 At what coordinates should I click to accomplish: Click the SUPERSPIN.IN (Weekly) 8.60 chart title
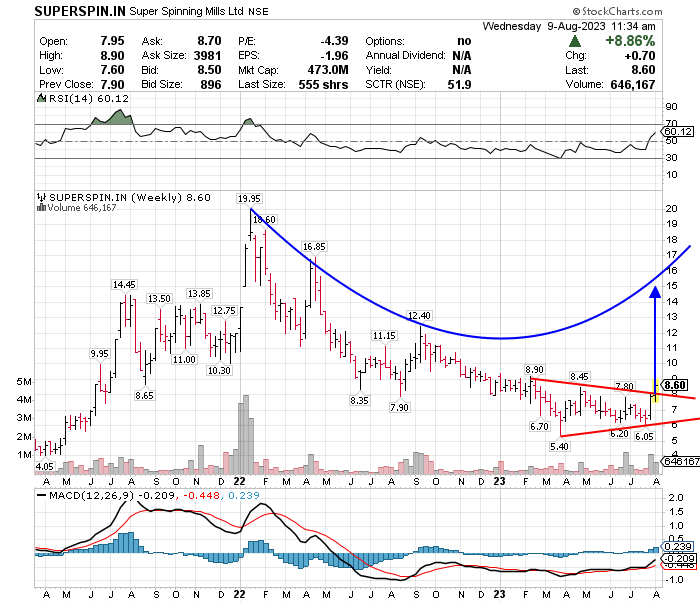click(x=129, y=197)
